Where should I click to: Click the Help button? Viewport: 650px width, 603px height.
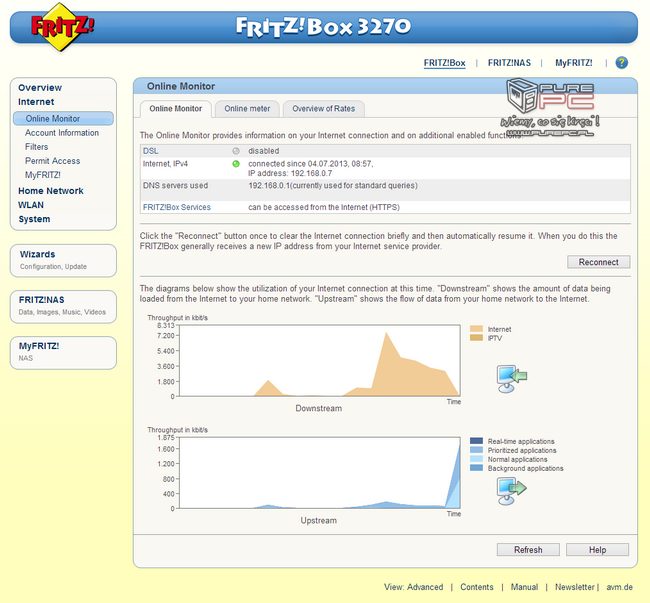[x=597, y=550]
